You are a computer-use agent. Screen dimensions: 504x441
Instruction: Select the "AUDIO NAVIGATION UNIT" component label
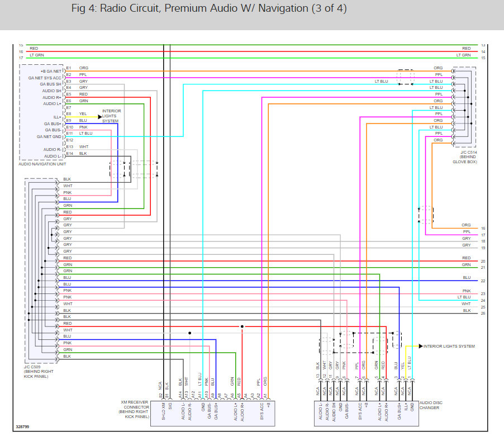42,164
